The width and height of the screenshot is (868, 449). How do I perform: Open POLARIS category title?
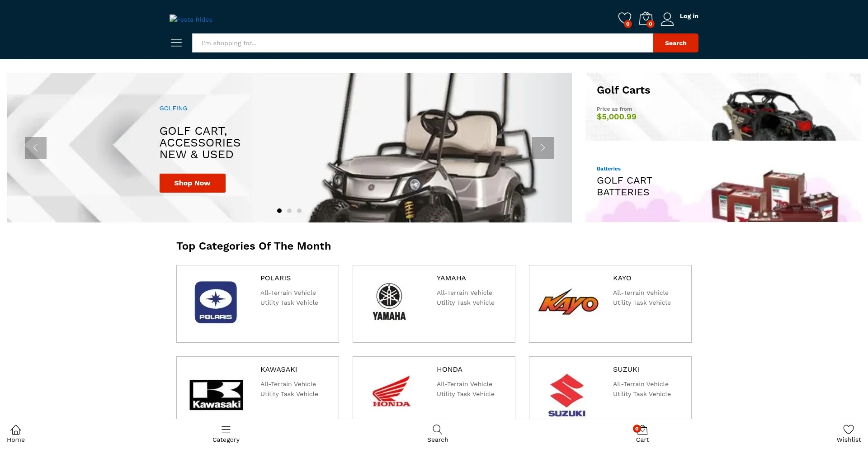pos(276,278)
